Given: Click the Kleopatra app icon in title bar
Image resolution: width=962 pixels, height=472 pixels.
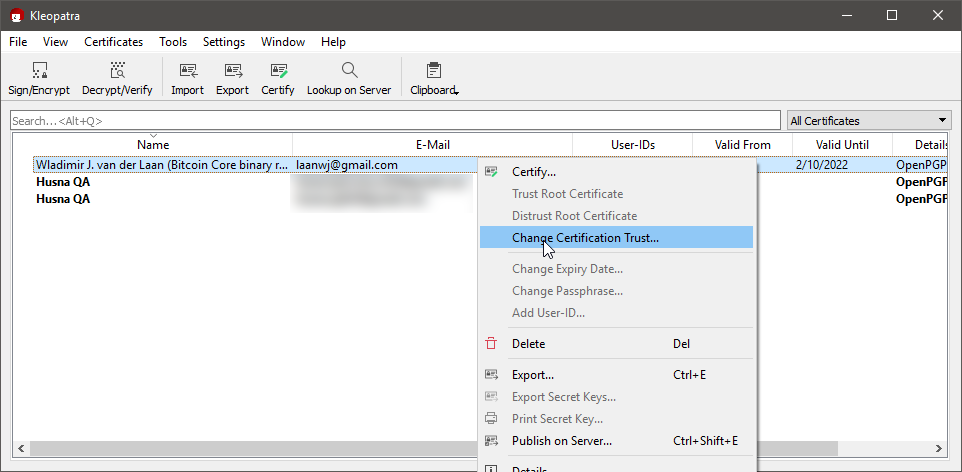Looking at the screenshot, I should tap(17, 15).
